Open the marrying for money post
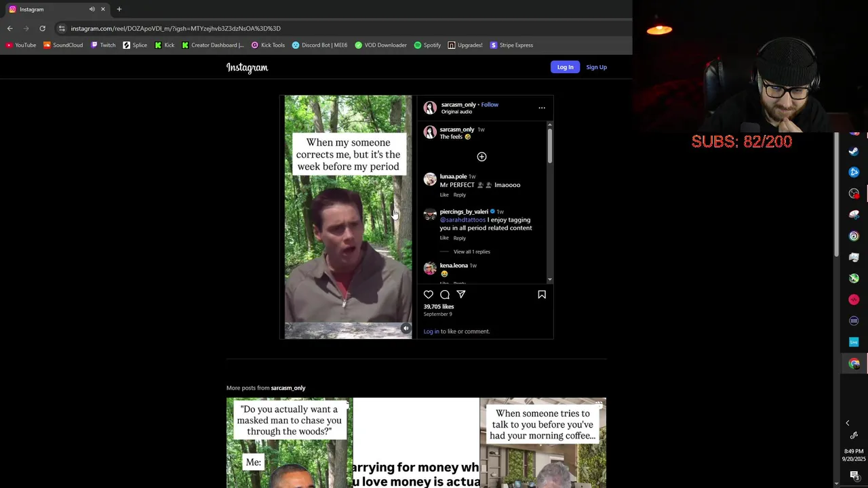Image resolution: width=868 pixels, height=488 pixels. click(x=416, y=443)
